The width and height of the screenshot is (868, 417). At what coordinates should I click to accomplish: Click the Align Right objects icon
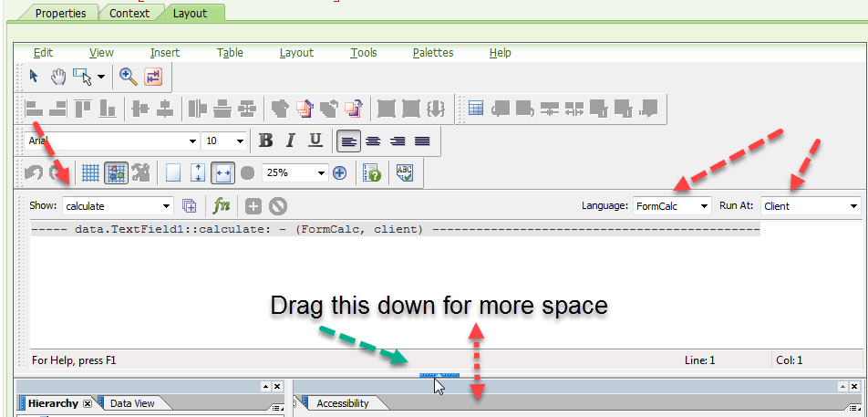[x=57, y=109]
